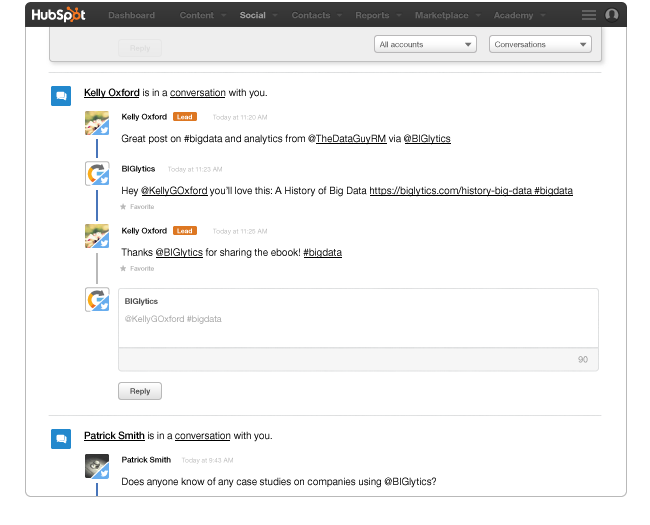Click BIGlytics name on the 11:23 AM tweet
Screen dimensions: 650x525
click(x=138, y=169)
